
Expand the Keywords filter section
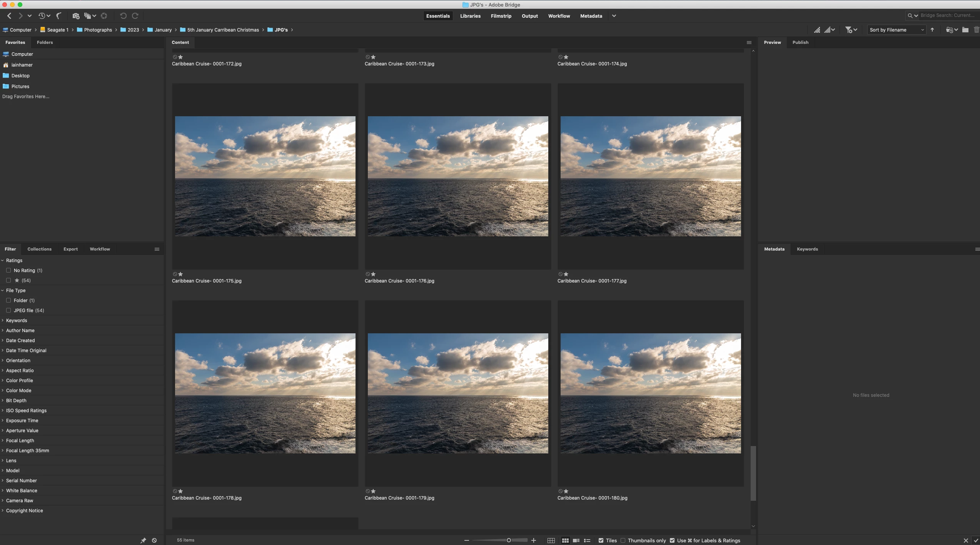tap(17, 320)
